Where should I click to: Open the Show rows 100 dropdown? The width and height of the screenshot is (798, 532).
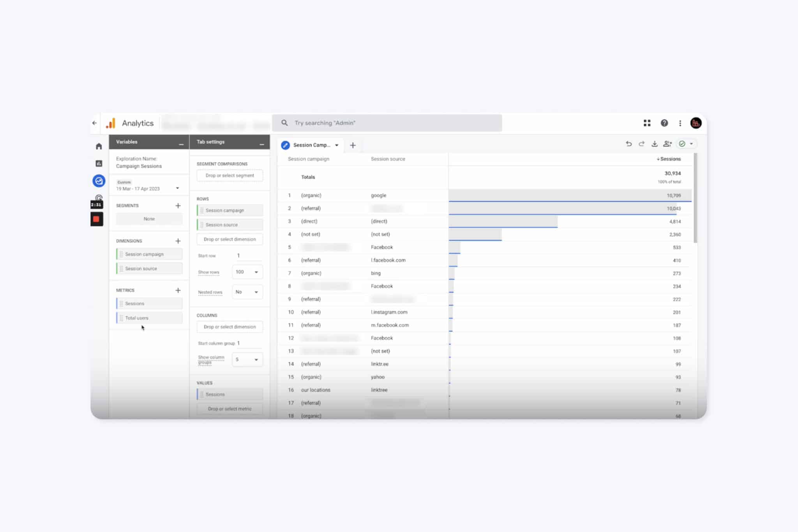click(247, 272)
